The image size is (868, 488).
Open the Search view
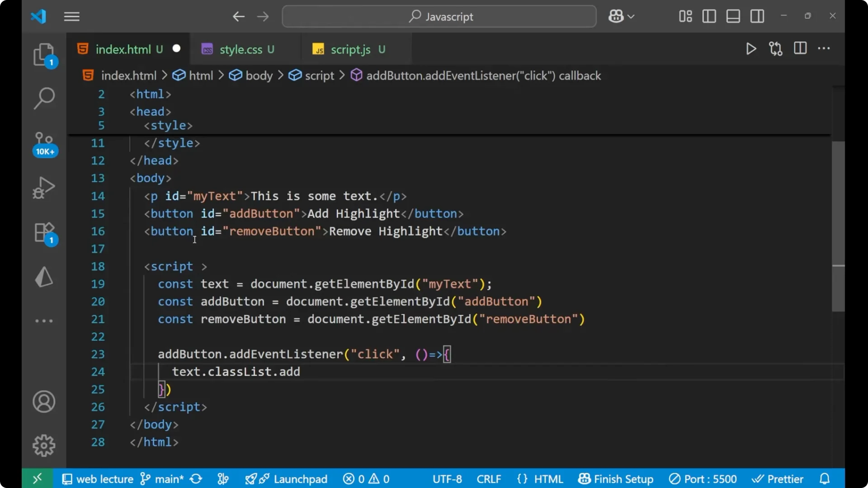pyautogui.click(x=44, y=98)
